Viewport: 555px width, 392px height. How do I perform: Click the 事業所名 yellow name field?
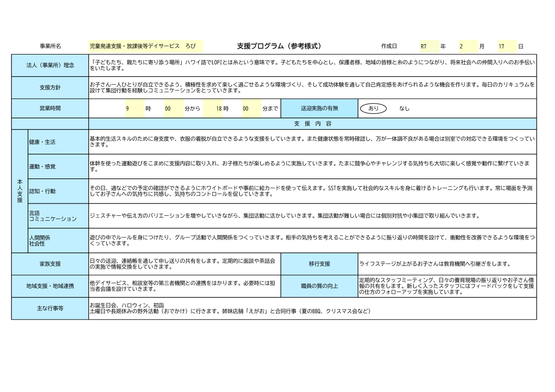(x=146, y=46)
